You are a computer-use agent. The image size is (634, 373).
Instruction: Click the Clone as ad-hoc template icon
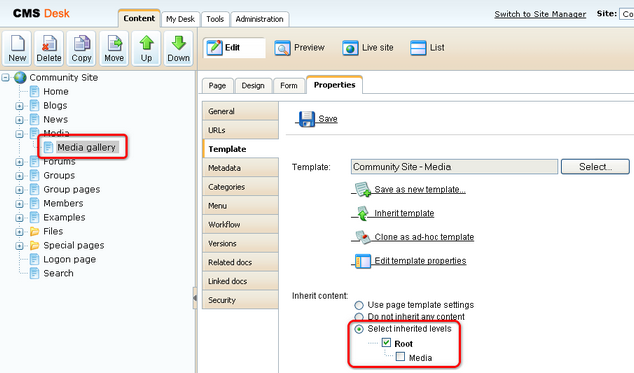362,237
